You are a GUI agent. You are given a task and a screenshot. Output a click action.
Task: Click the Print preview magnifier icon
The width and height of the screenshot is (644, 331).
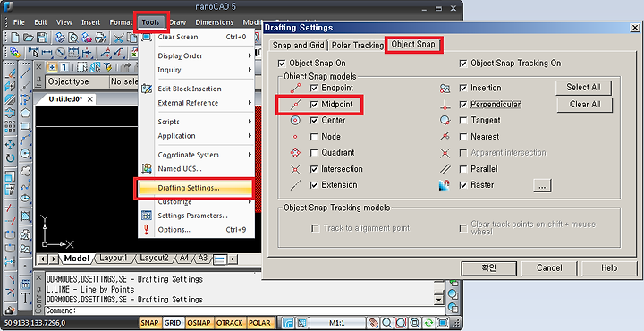73,38
